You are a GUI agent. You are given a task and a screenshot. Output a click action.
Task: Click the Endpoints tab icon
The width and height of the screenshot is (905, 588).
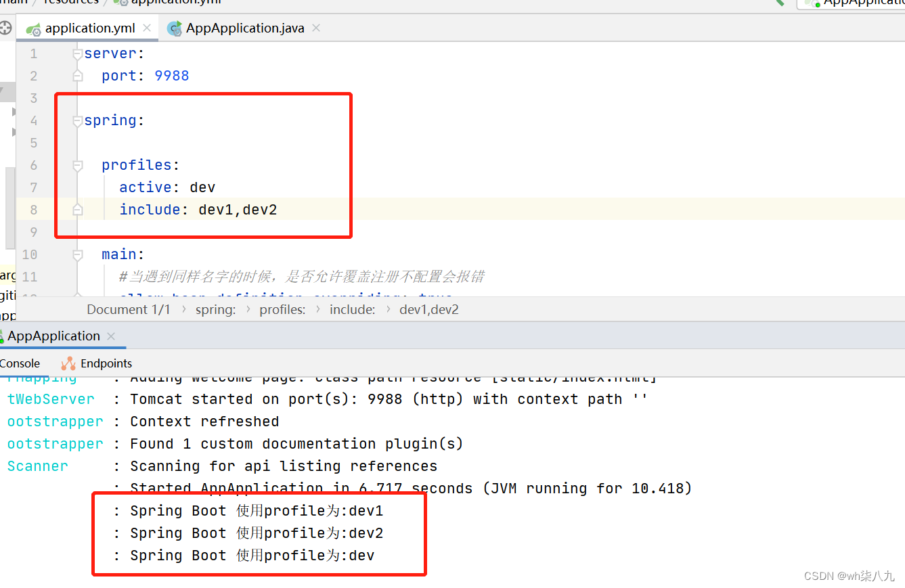(68, 363)
